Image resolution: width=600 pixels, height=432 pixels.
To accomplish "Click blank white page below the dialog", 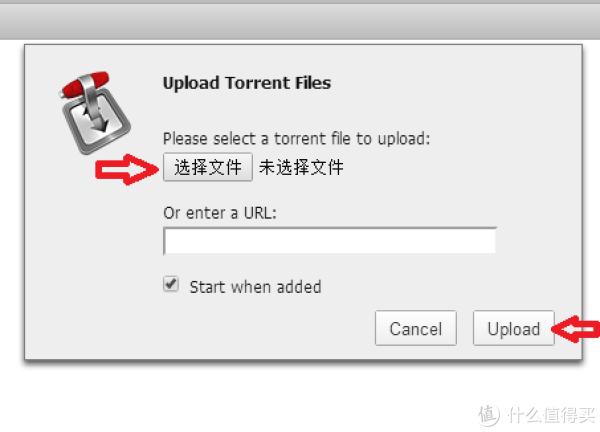I will tap(230, 398).
